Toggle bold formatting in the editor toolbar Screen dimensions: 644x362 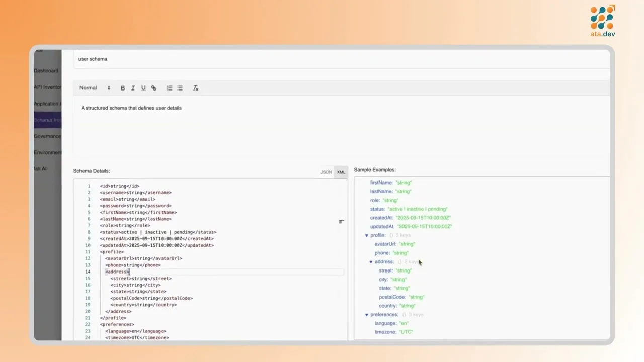pos(123,88)
